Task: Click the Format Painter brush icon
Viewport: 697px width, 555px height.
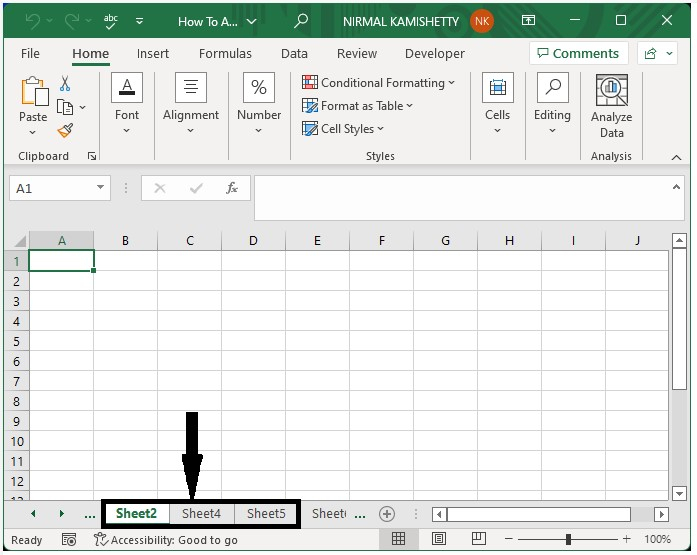Action: pos(66,130)
